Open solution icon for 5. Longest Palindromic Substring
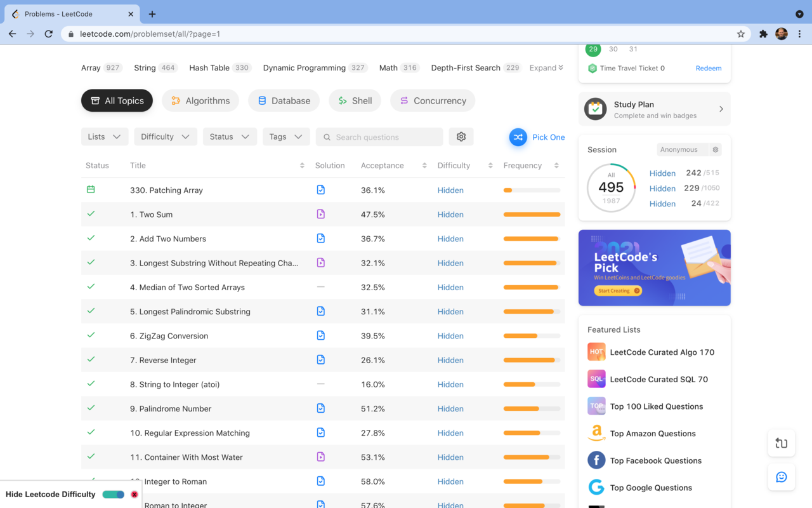Image resolution: width=812 pixels, height=508 pixels. pos(320,311)
